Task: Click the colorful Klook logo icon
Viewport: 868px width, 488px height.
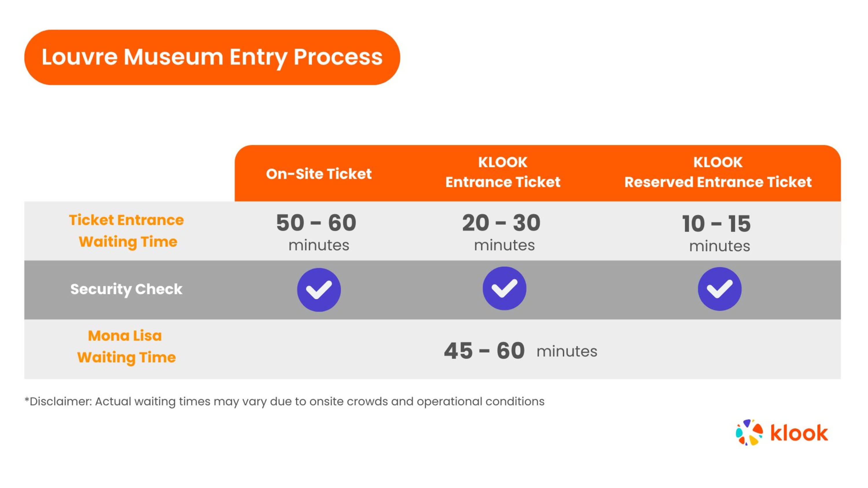Action: point(749,432)
